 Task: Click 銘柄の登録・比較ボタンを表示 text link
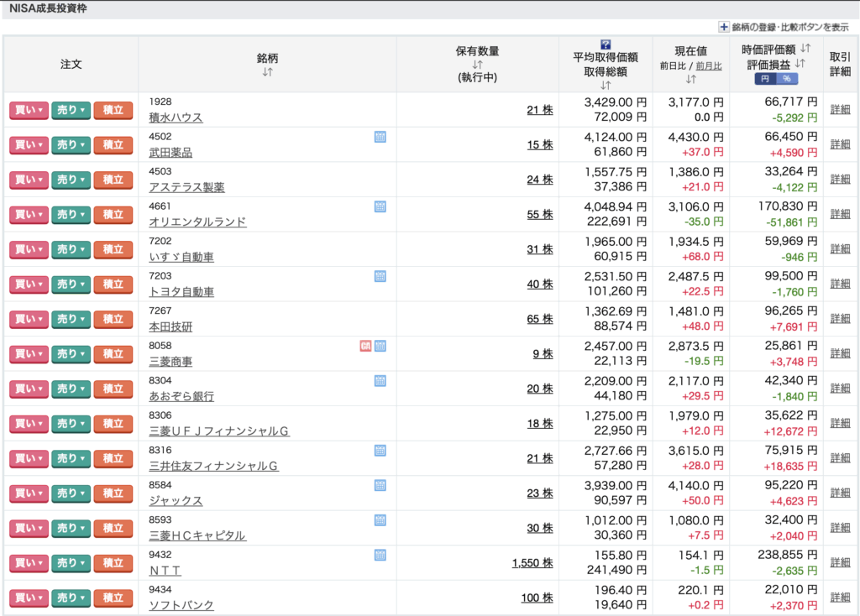tap(790, 27)
